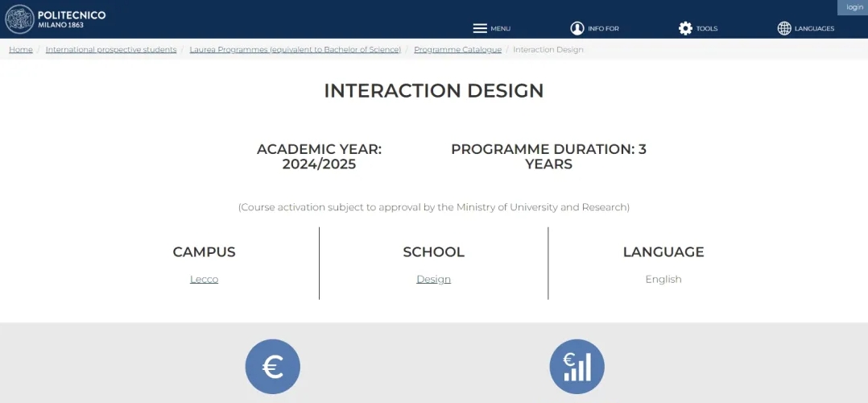Open the MENU label in header
This screenshot has height=403, width=868.
501,29
